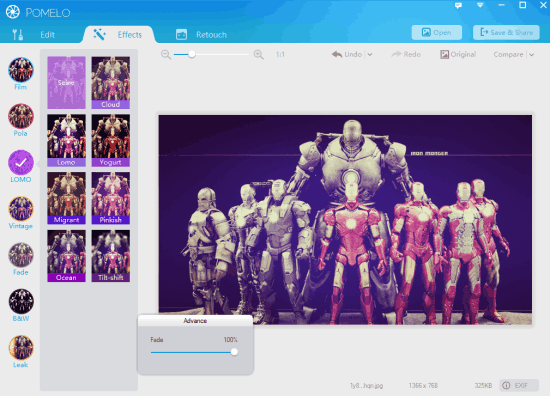Open the title bar menu dropdown arrow
Screen dimensions: 550x396
pyautogui.click(x=480, y=5)
